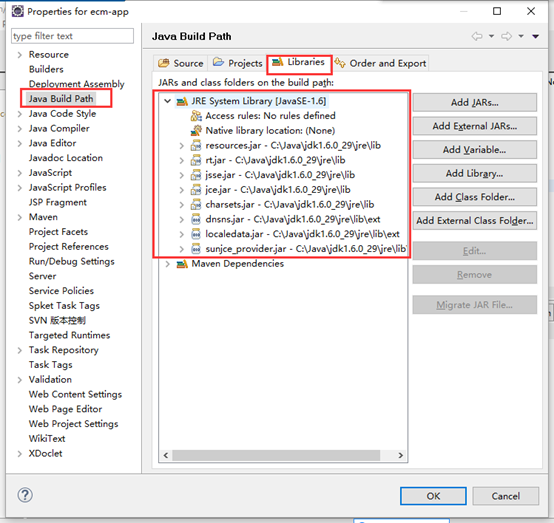This screenshot has width=554, height=523.
Task: Click the Access rules icon
Action: click(196, 116)
